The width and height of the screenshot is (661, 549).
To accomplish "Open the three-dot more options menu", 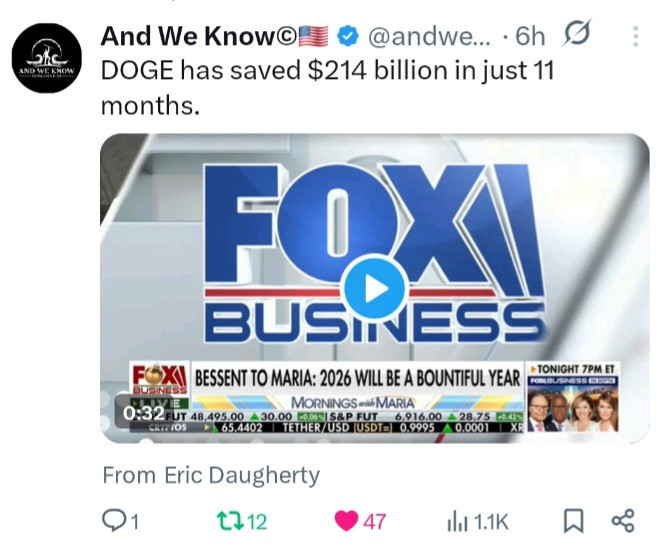I will pyautogui.click(x=636, y=36).
